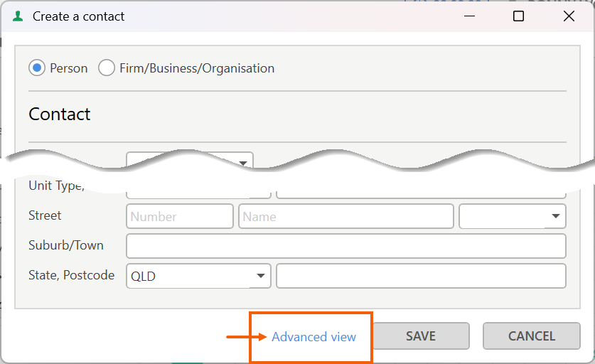Screen dimensions: 595x364
Task: Close the Create a contact window
Action: coord(569,16)
